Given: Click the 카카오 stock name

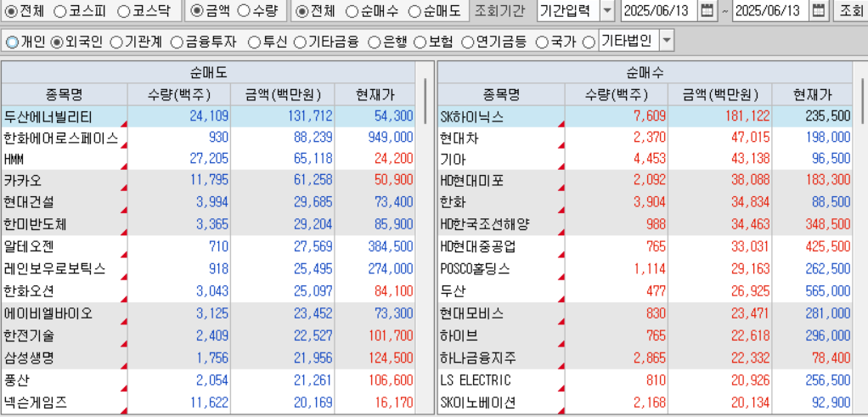Looking at the screenshot, I should pos(23,181).
